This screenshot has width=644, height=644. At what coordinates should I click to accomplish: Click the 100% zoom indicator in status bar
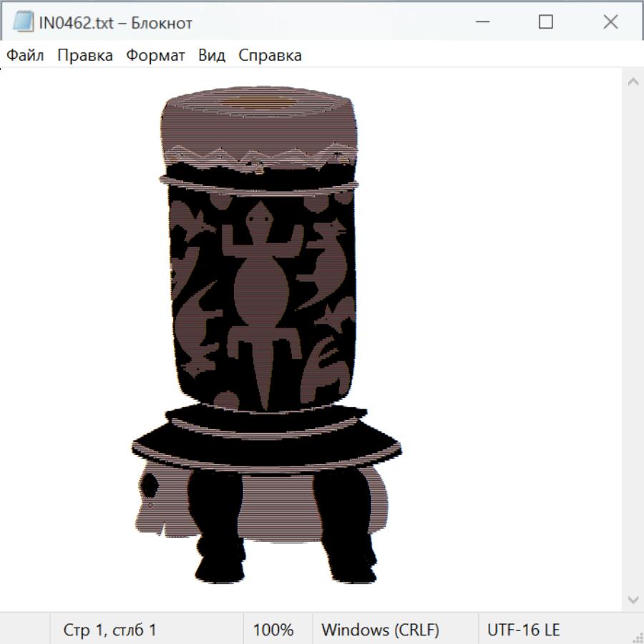tap(273, 630)
